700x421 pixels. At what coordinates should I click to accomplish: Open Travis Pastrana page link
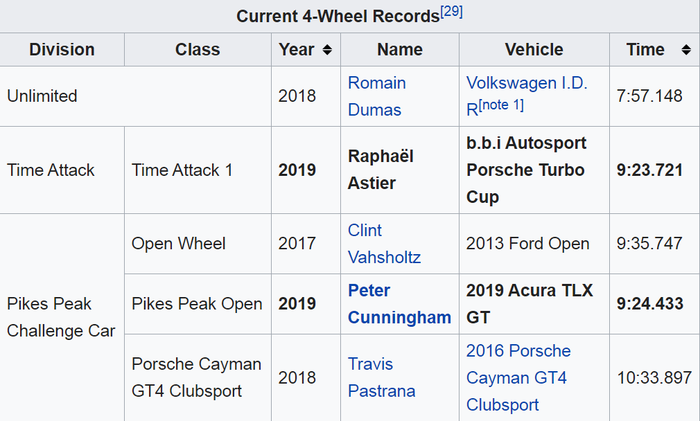click(x=382, y=378)
